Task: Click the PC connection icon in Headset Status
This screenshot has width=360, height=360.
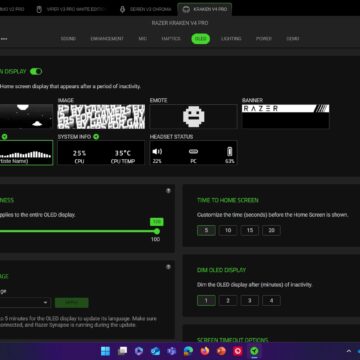Action: pyautogui.click(x=193, y=152)
